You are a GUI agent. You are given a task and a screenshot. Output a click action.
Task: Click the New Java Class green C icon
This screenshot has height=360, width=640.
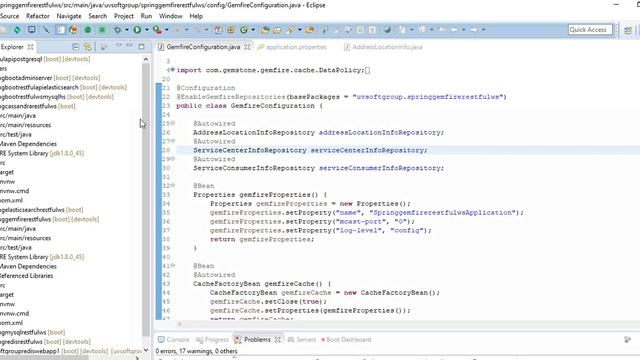[244, 30]
